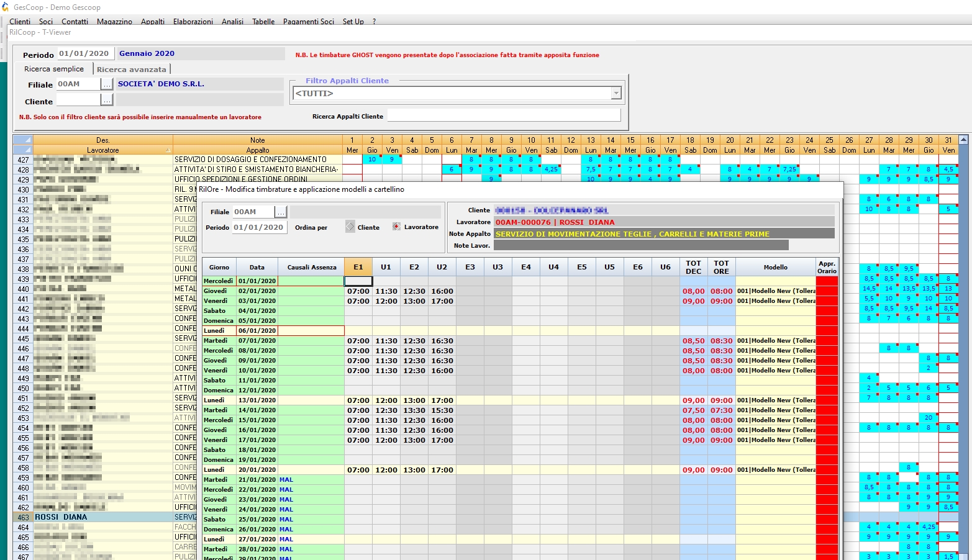The height and width of the screenshot is (560, 972).
Task: Click the sort arrow on the Lavoratore column header
Action: pos(168,150)
